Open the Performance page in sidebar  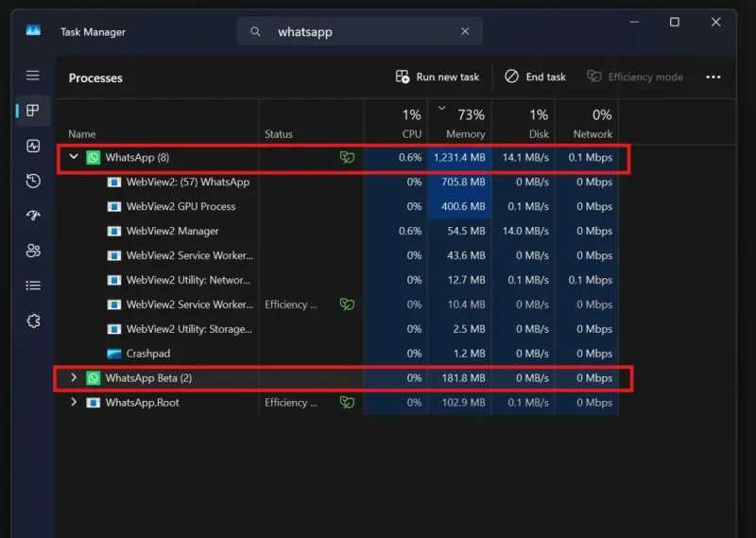pyautogui.click(x=33, y=147)
